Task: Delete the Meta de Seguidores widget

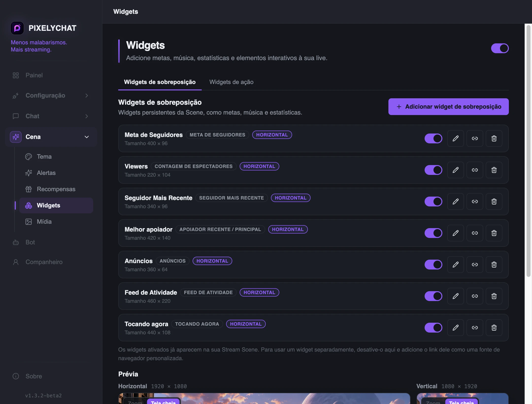Action: (x=494, y=138)
